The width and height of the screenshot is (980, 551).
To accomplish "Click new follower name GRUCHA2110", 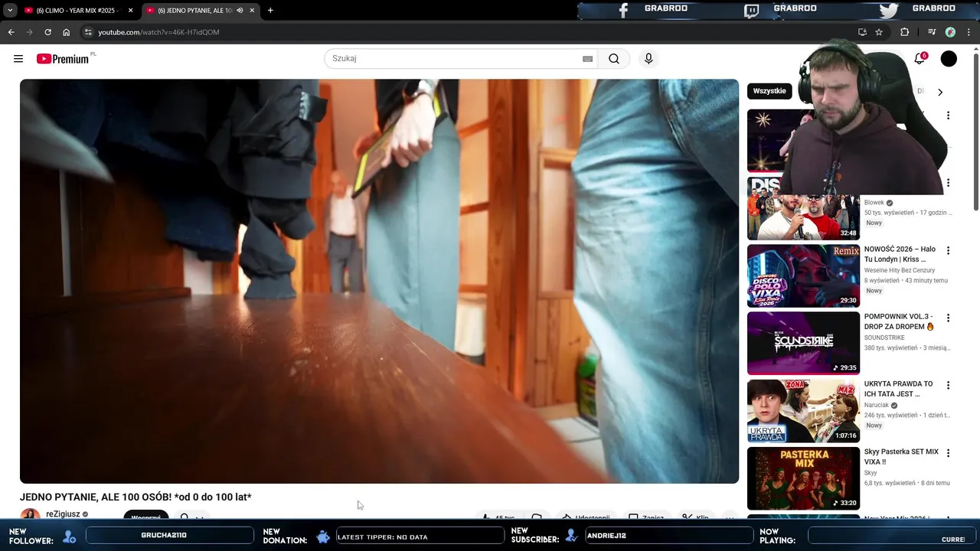I will 164,536.
